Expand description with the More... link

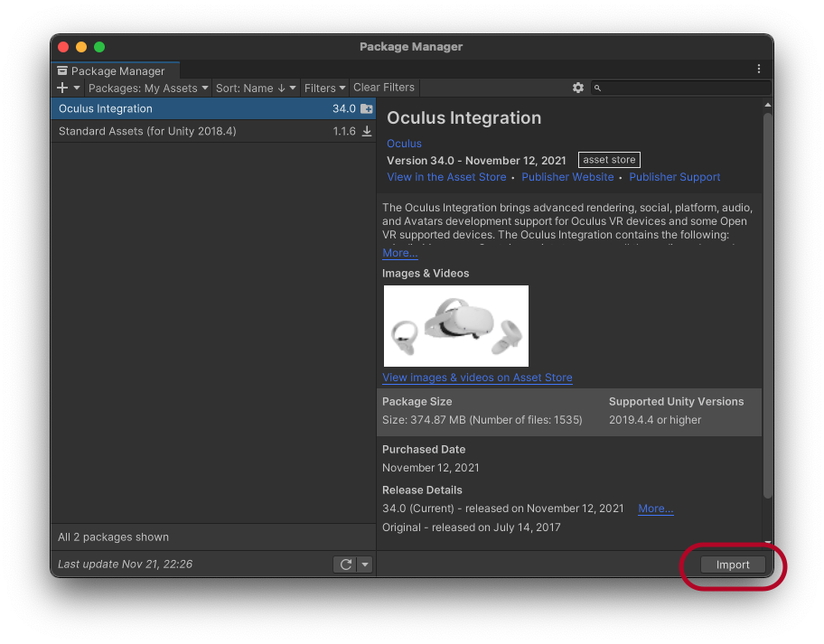pyautogui.click(x=400, y=253)
